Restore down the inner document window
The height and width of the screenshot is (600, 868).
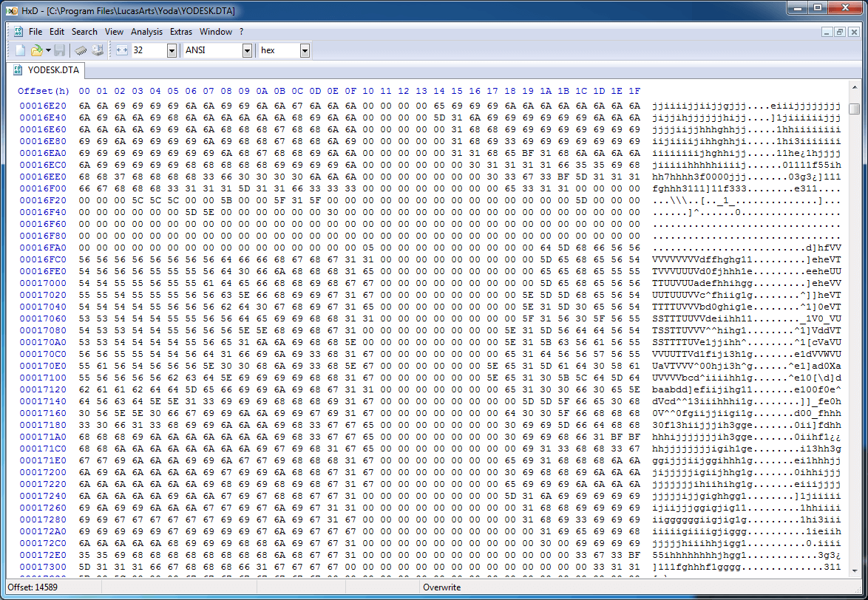pos(840,32)
